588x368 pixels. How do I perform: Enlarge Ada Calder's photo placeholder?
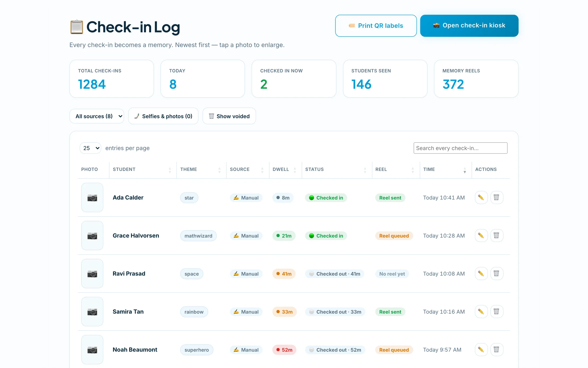(x=92, y=198)
